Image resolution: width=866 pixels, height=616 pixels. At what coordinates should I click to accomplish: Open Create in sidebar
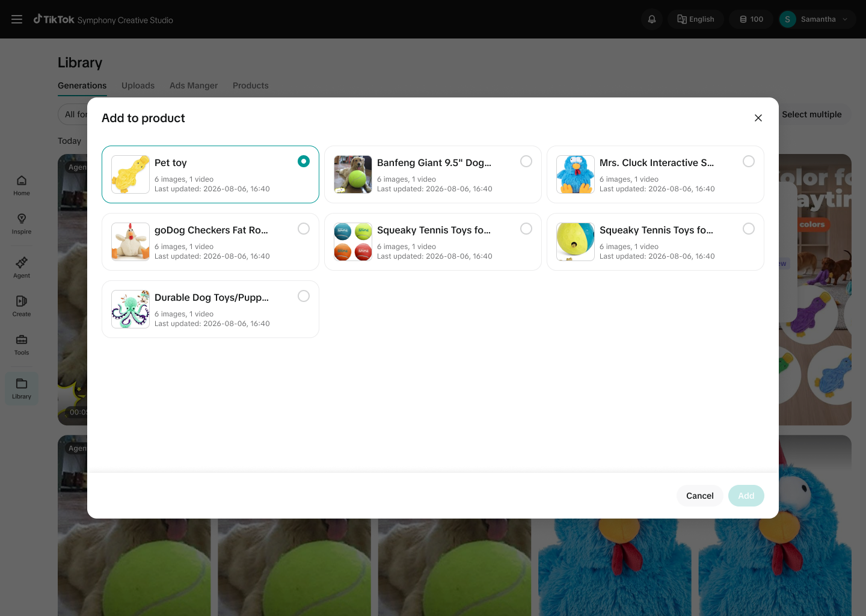point(22,307)
